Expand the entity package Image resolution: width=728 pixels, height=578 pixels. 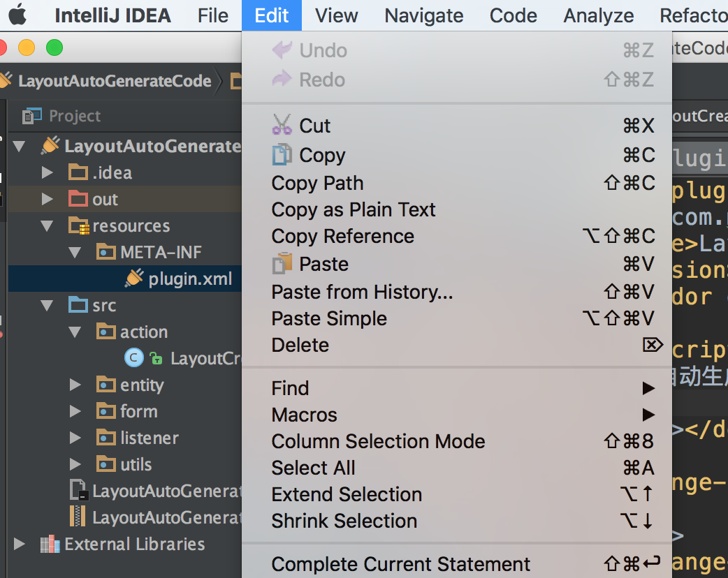pos(75,385)
